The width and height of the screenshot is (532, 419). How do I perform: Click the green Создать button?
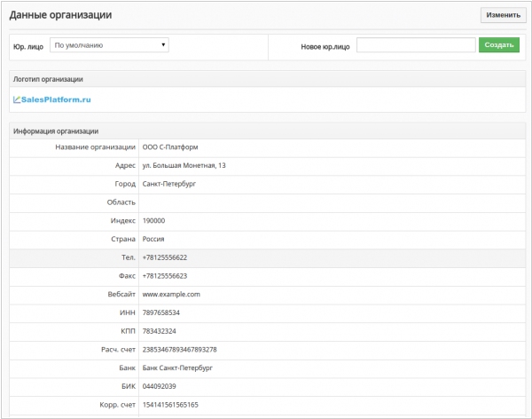coord(498,45)
